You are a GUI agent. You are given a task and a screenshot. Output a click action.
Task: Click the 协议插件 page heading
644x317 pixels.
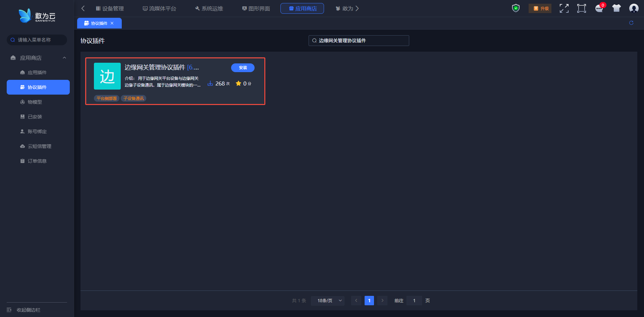pyautogui.click(x=93, y=41)
